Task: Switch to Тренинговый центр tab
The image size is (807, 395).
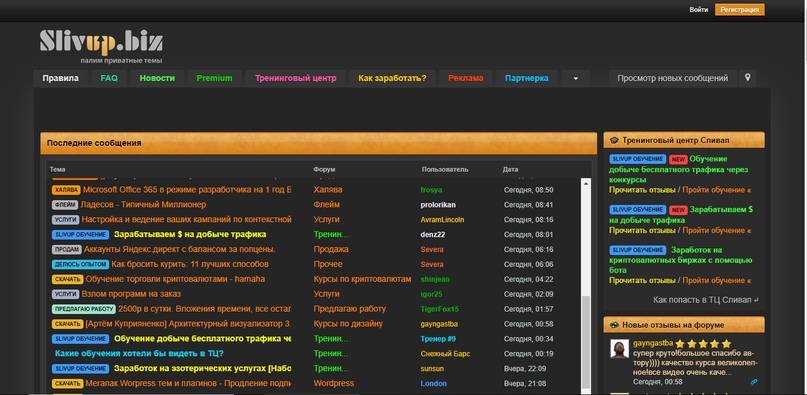Action: tap(295, 78)
